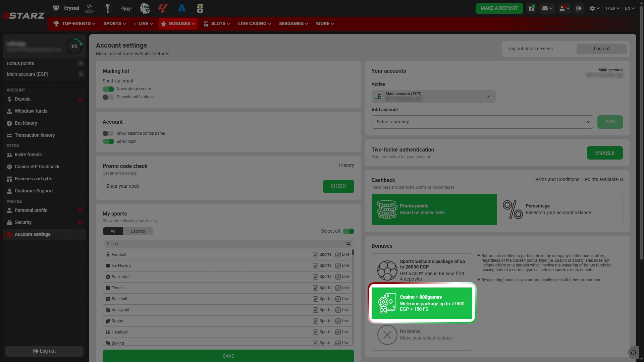Expand the 888GAMES menu
644x362 pixels.
pyautogui.click(x=293, y=24)
